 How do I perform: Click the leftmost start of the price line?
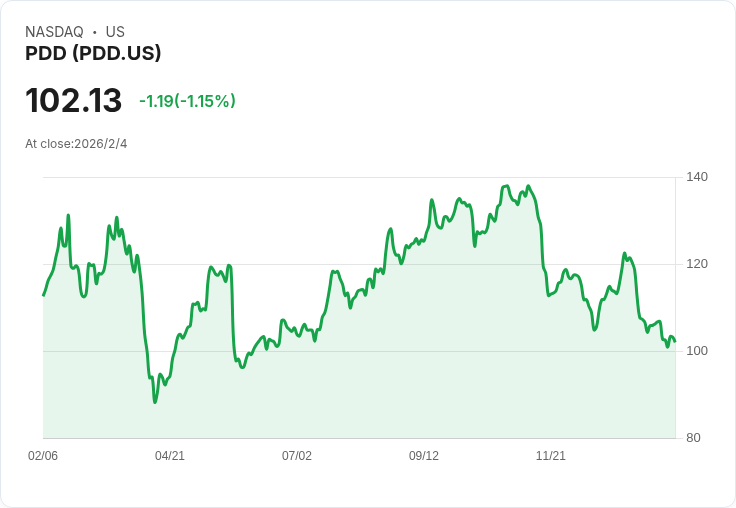point(43,295)
